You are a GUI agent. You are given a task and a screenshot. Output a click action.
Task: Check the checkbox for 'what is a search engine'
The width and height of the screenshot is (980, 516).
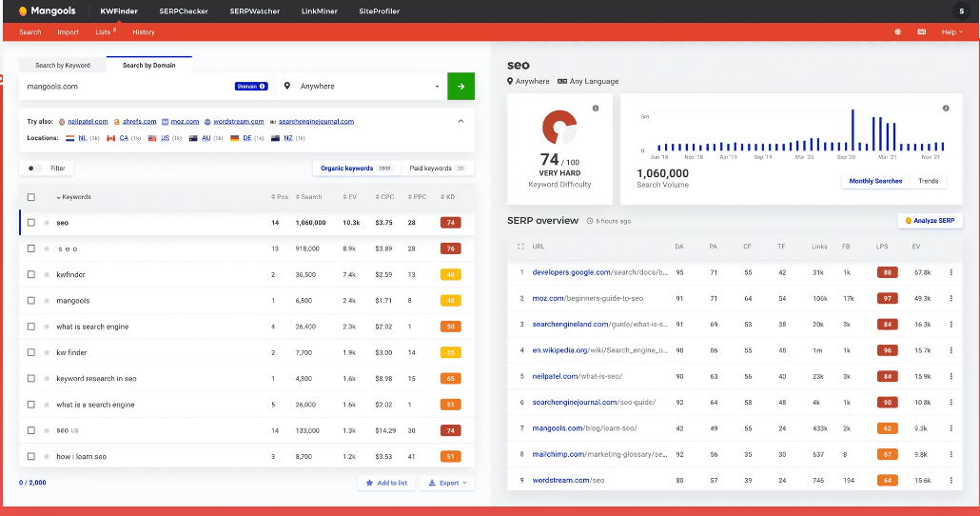coord(31,405)
